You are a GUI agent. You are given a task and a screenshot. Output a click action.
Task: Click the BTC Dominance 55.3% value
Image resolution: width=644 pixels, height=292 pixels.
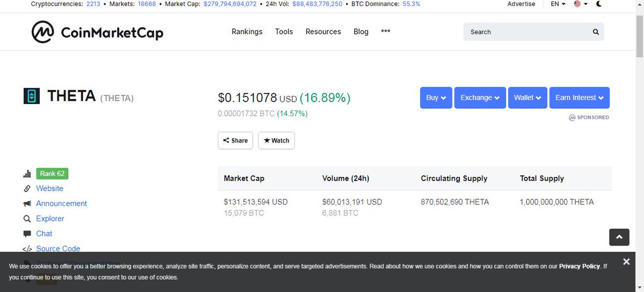[x=411, y=4]
